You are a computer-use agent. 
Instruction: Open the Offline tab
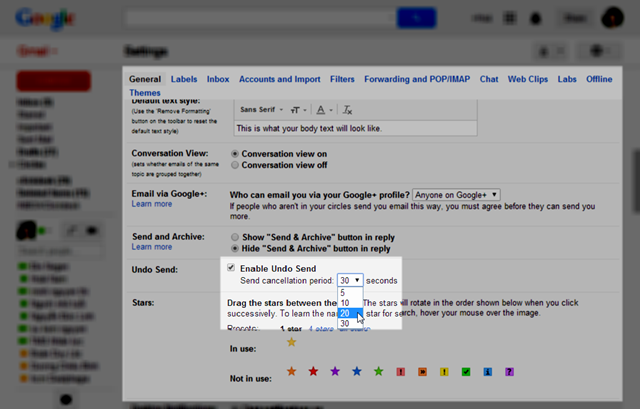[599, 79]
